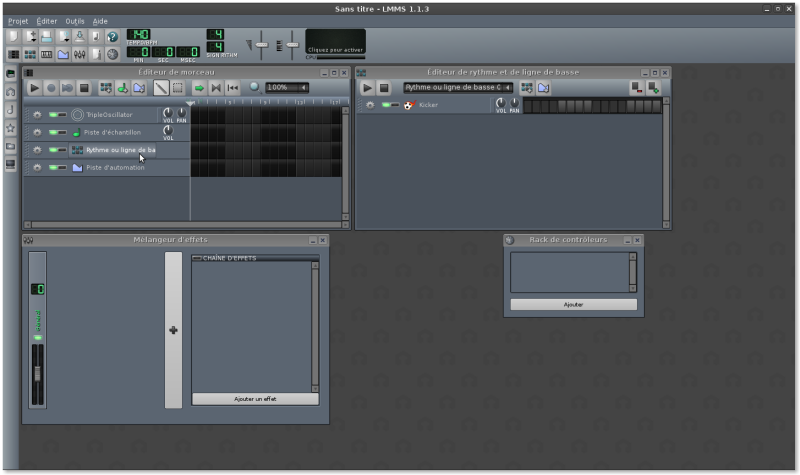Open the recently opened projects dropdown icon
The height and width of the screenshot is (475, 800).
(63, 36)
